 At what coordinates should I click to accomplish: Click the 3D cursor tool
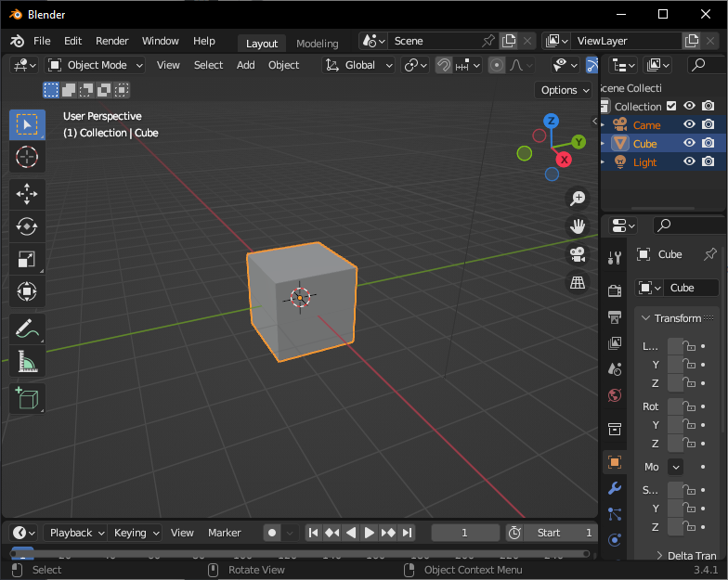click(x=27, y=156)
